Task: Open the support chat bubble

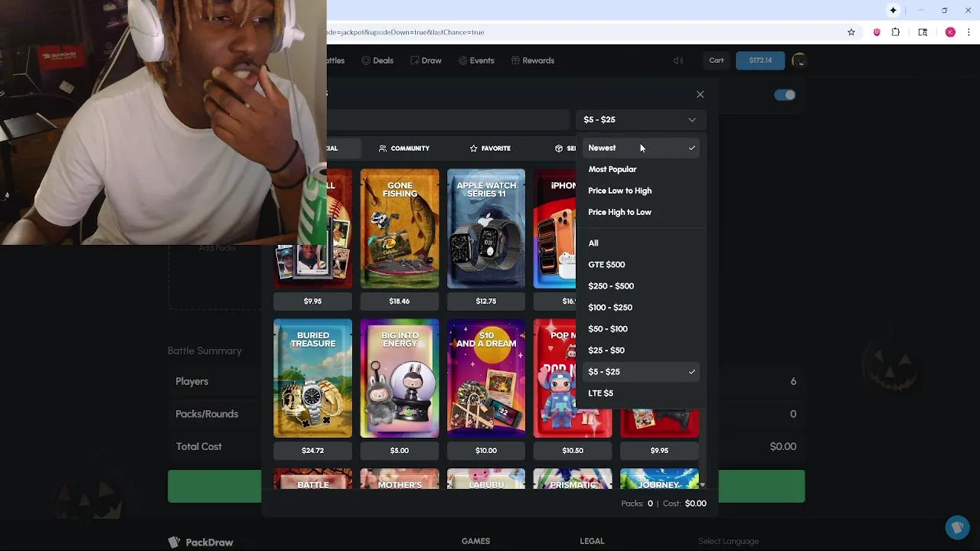Action: tap(957, 527)
